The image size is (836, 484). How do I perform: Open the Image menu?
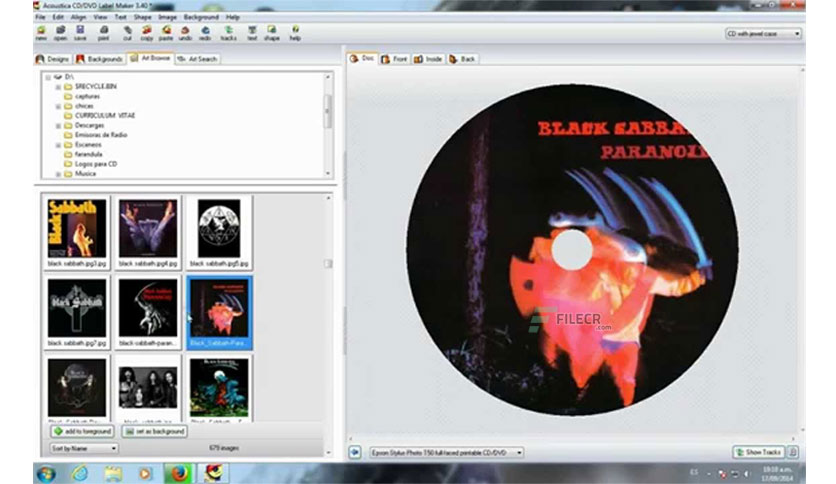(167, 17)
